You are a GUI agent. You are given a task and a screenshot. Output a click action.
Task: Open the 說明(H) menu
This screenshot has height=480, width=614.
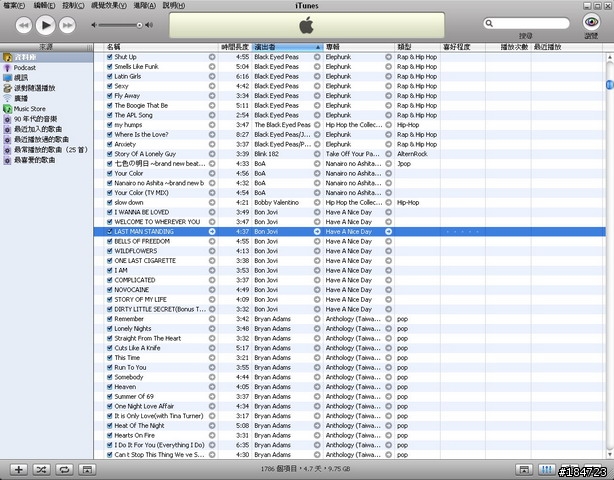[x=173, y=5]
